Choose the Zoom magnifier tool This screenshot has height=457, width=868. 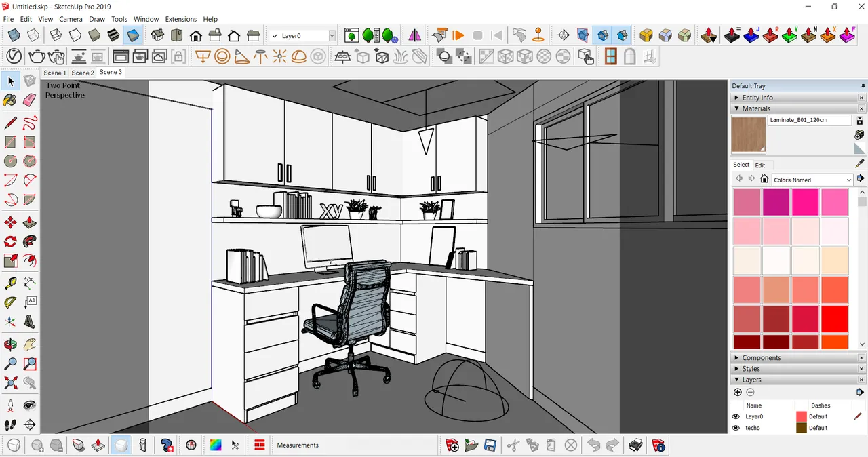(x=10, y=364)
